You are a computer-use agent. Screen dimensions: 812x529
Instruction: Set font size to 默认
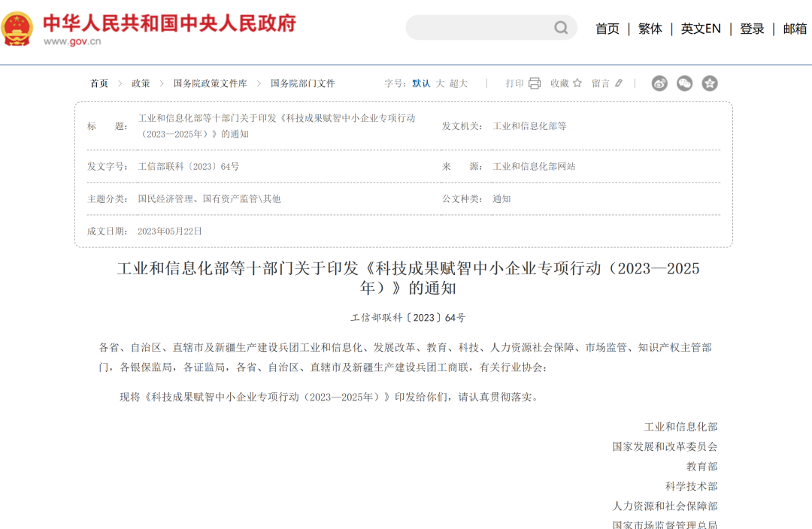(x=421, y=83)
